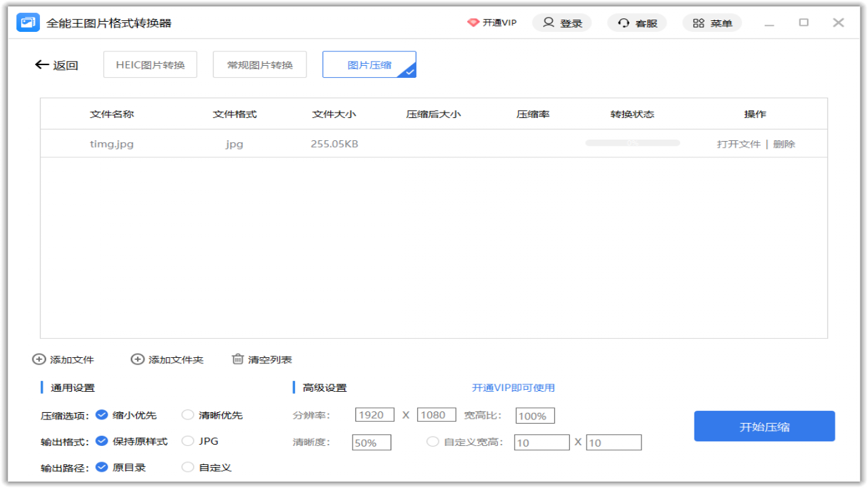Viewport: 868px width, 488px height.
Task: Select 自定义 for the output path
Action: [188, 466]
